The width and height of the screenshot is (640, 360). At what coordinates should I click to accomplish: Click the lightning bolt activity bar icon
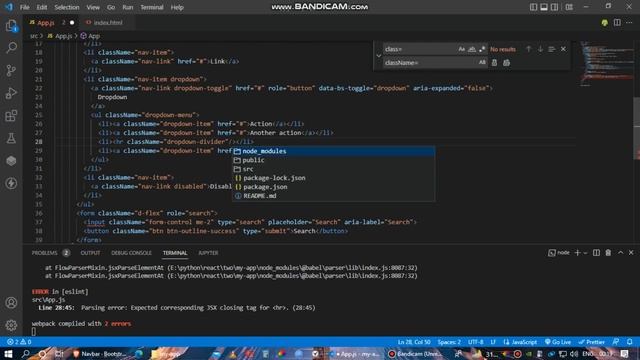pyautogui.click(x=11, y=183)
